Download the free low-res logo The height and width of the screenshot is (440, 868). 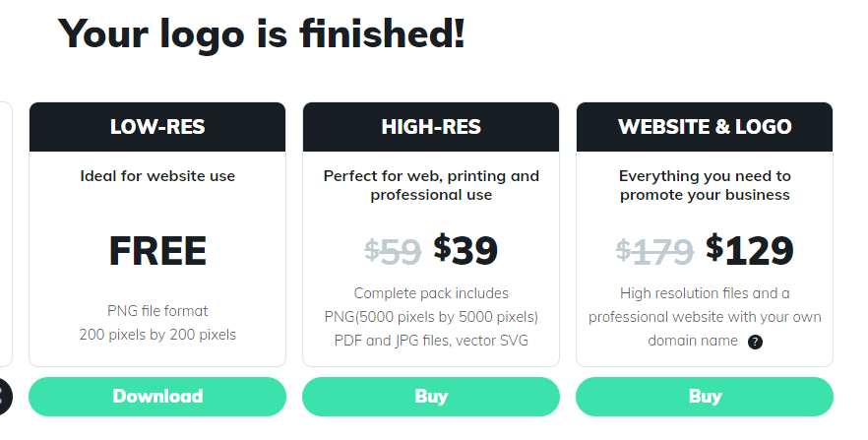pos(157,397)
